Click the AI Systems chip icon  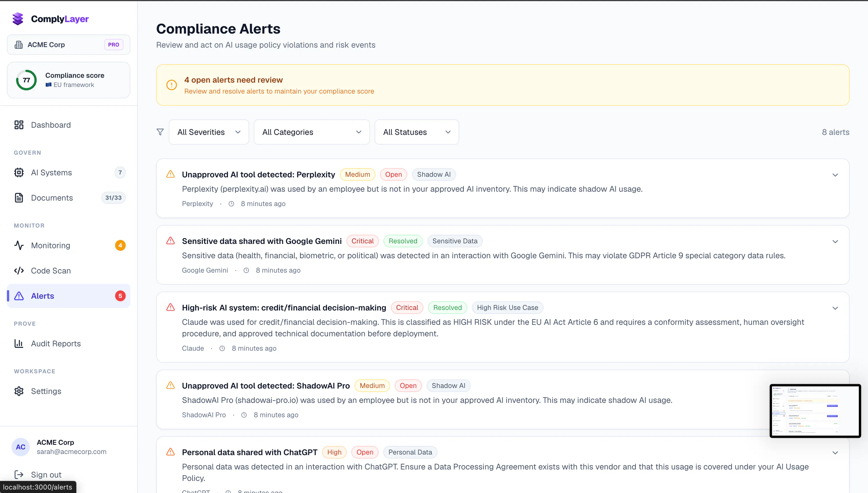pos(19,173)
